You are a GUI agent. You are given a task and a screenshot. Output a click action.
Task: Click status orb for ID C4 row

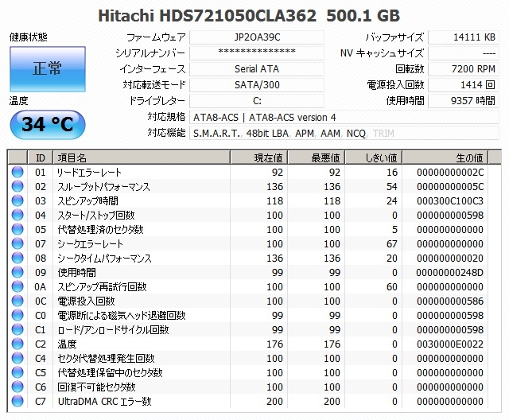pyautogui.click(x=17, y=358)
